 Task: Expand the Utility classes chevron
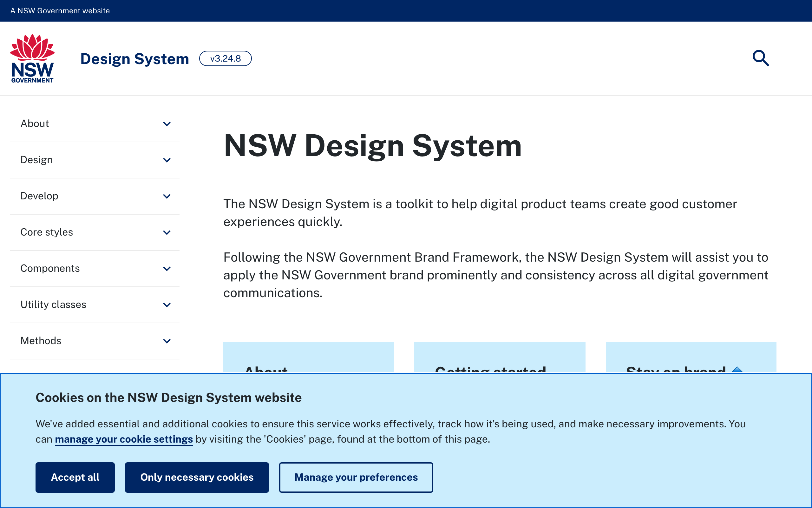(167, 305)
